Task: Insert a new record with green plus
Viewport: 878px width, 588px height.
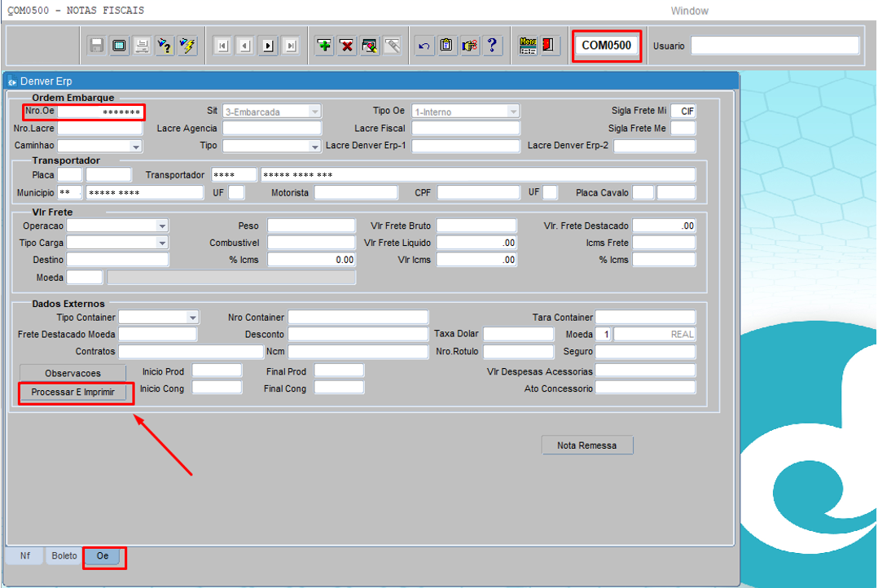Action: pyautogui.click(x=324, y=46)
